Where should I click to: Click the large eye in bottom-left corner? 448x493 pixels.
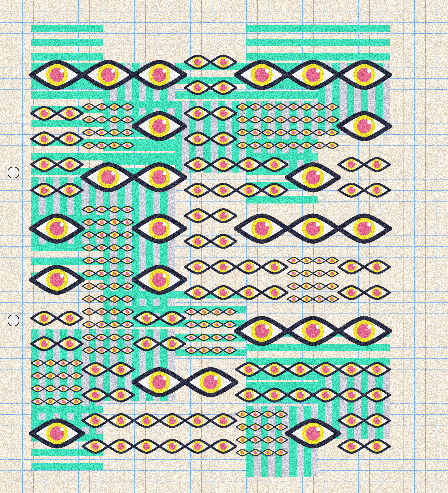[57, 433]
